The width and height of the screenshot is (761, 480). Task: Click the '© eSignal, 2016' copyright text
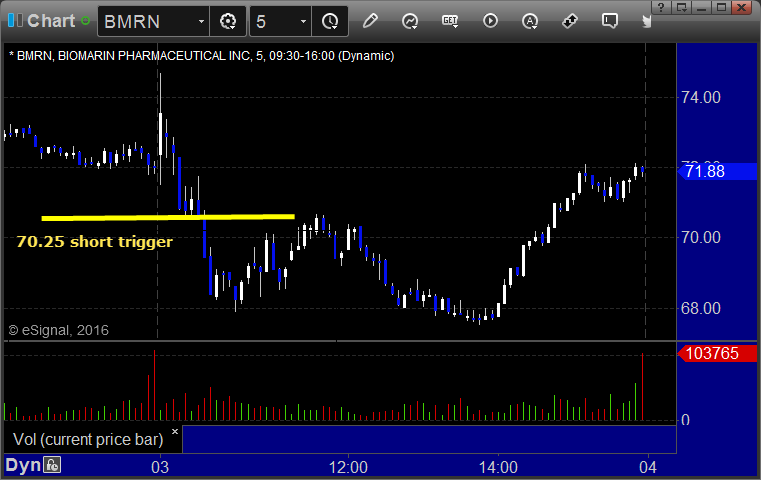(x=59, y=331)
